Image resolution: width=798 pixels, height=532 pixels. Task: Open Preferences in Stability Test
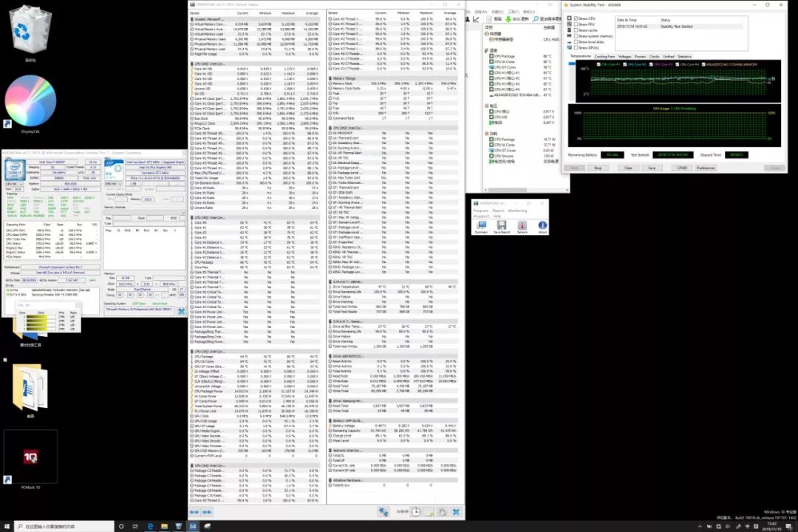coord(706,168)
